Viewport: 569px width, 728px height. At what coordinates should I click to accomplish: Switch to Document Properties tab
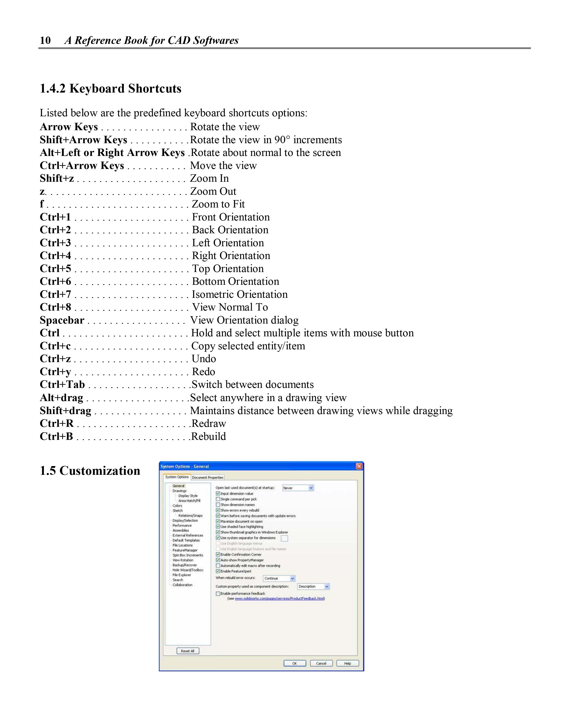(x=207, y=477)
